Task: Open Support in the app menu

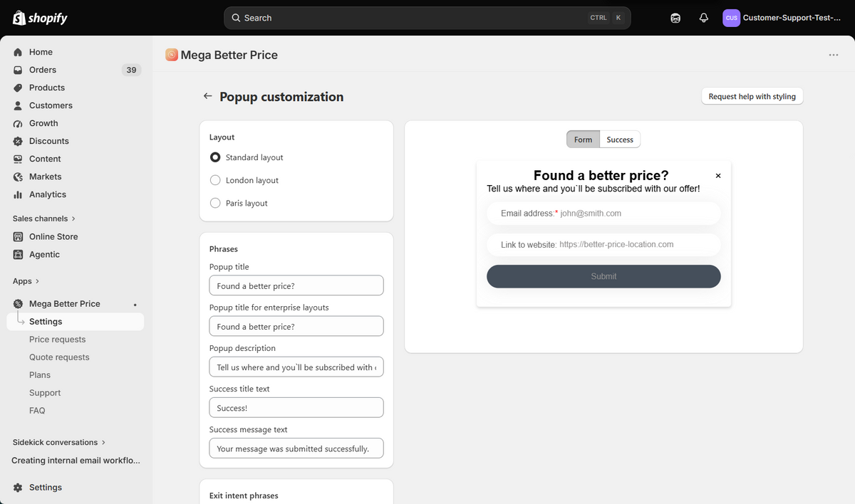Action: (x=45, y=393)
